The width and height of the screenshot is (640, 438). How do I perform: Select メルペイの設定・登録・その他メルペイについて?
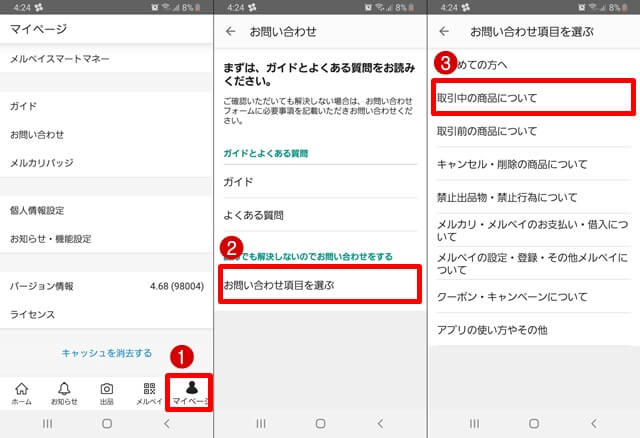(x=533, y=263)
